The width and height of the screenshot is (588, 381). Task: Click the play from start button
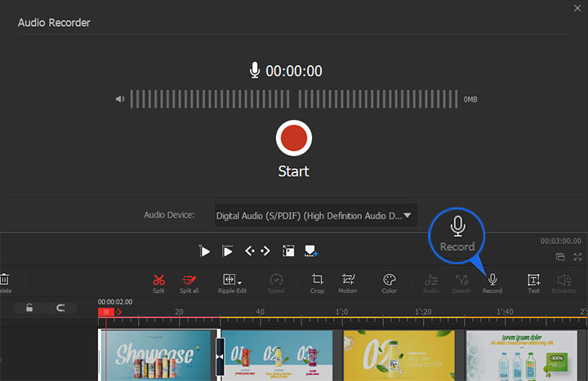(x=205, y=251)
